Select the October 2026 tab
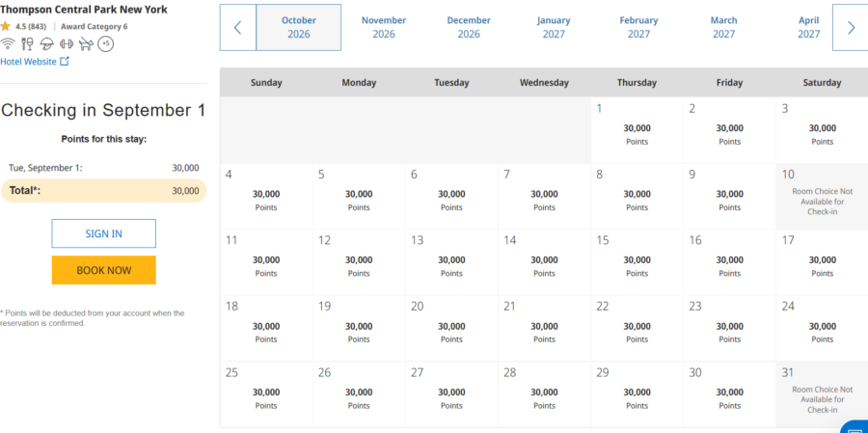 (299, 28)
